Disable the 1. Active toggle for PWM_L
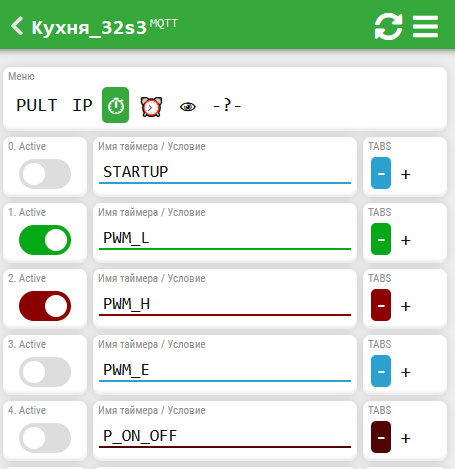The width and height of the screenshot is (455, 469). (x=45, y=240)
